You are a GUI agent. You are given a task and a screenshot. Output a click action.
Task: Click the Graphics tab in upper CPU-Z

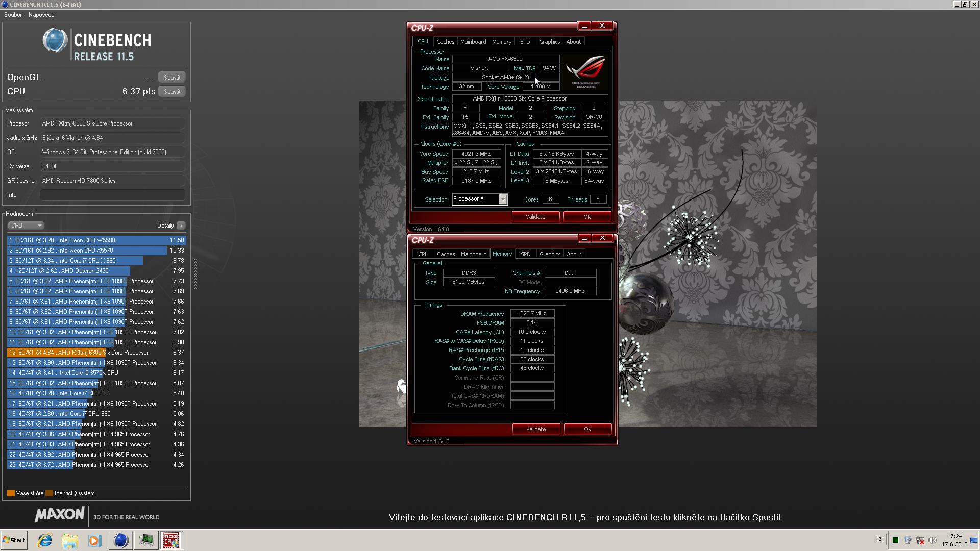[x=549, y=42]
